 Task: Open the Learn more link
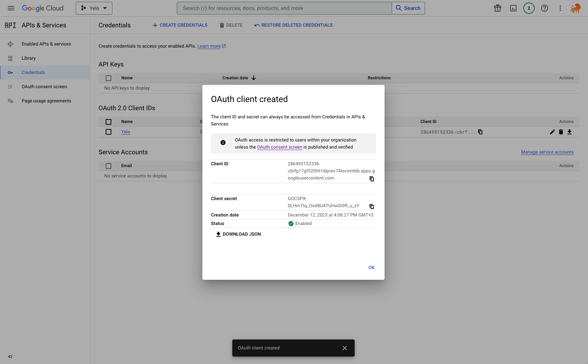click(212, 46)
